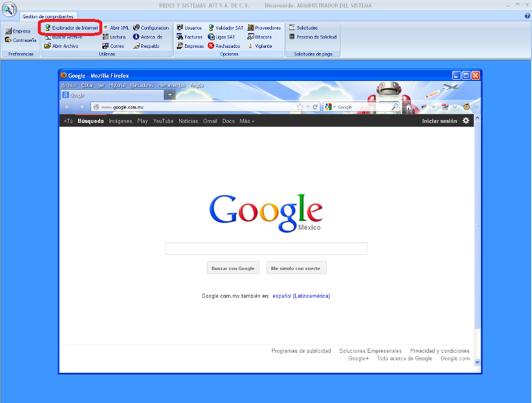The image size is (532, 403).
Task: Click the Google search input field
Action: pos(266,248)
